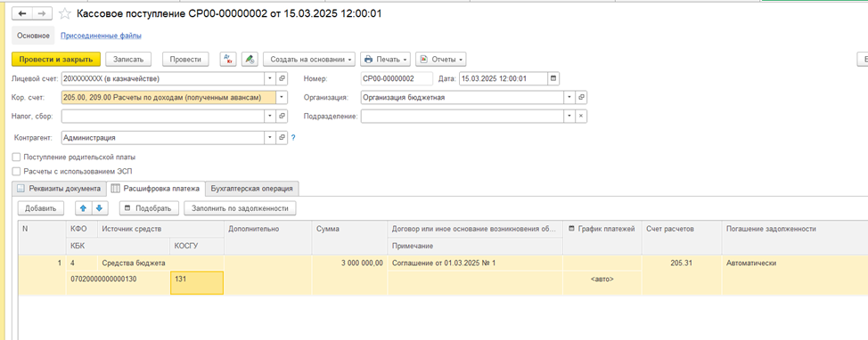Viewport: 868px width, 340px height.
Task: Open calendar picker for Дата field
Action: pos(553,78)
